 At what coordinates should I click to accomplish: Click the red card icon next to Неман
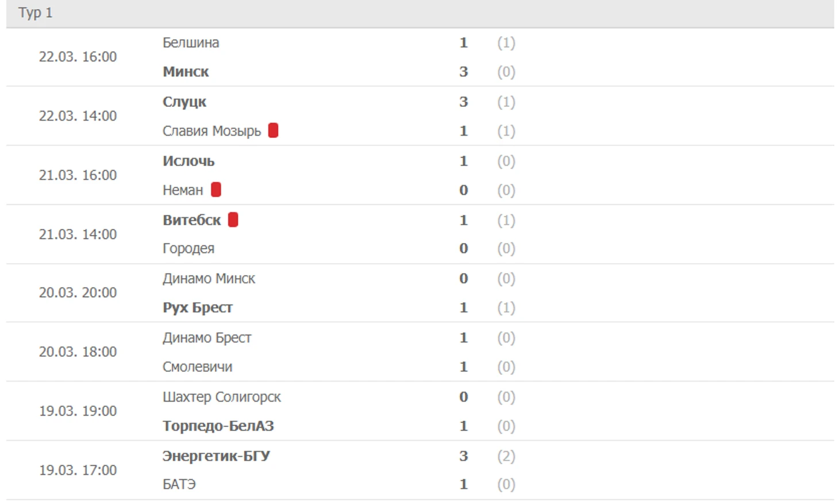click(216, 190)
